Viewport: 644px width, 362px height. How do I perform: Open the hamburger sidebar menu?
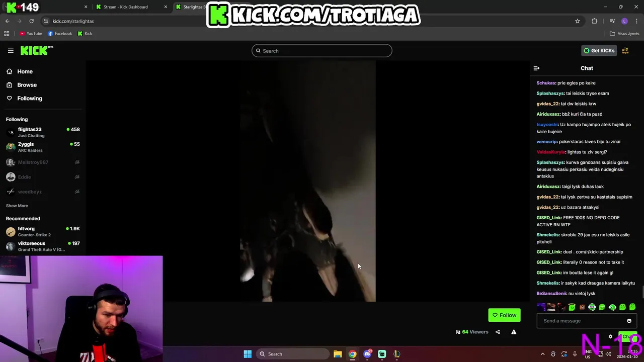click(11, 51)
